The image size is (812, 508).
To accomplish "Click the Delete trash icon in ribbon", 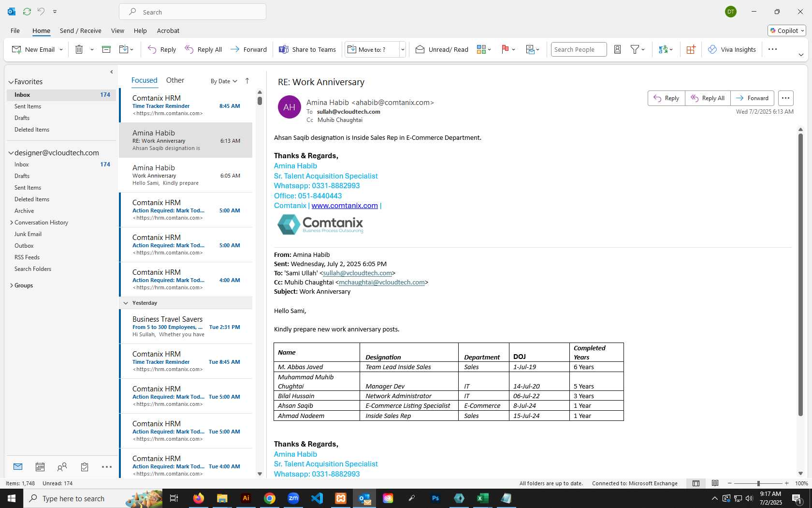I will click(x=79, y=49).
